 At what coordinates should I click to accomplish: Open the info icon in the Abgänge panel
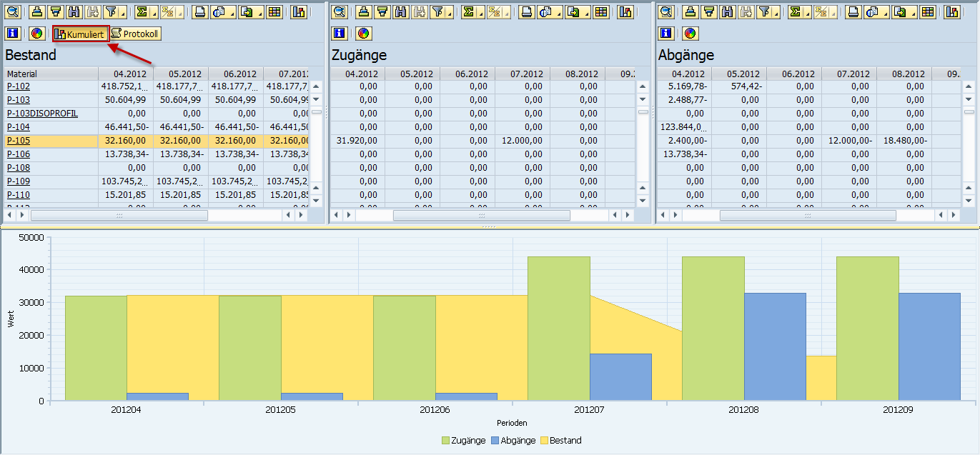tap(666, 33)
